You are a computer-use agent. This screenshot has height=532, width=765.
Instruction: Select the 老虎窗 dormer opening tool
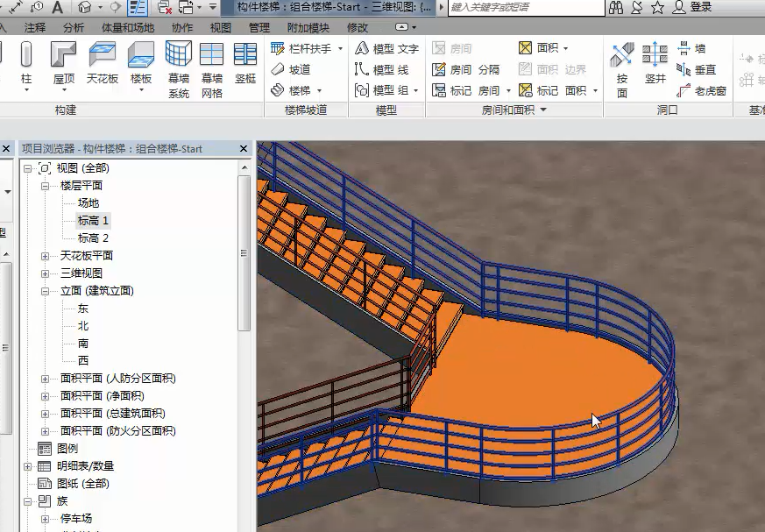(x=702, y=90)
